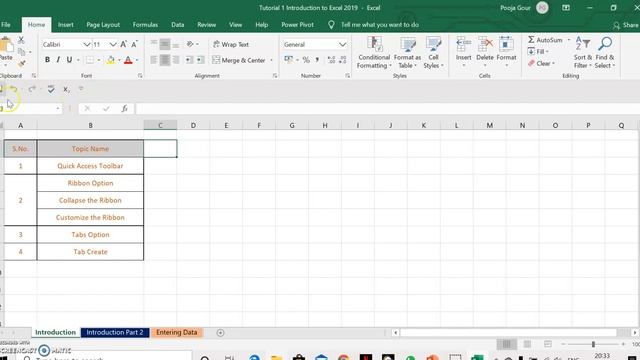Open the Insert ribbon tab

65,25
